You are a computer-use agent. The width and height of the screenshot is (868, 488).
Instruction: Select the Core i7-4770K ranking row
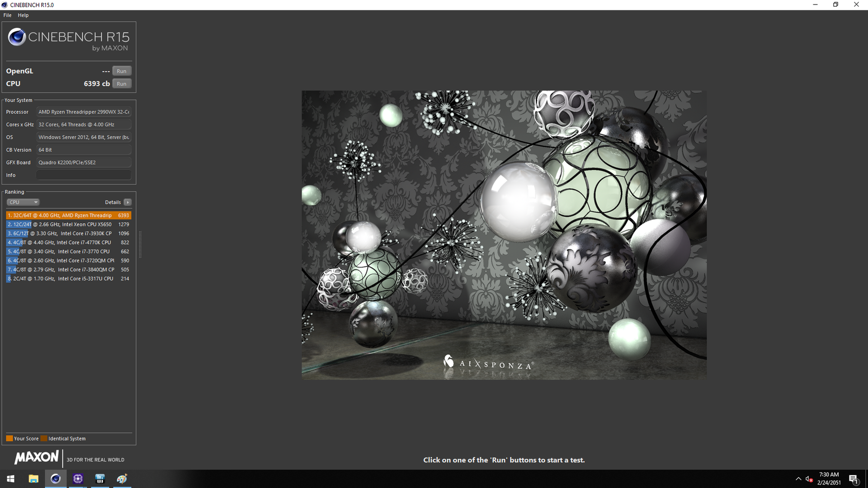click(69, 242)
